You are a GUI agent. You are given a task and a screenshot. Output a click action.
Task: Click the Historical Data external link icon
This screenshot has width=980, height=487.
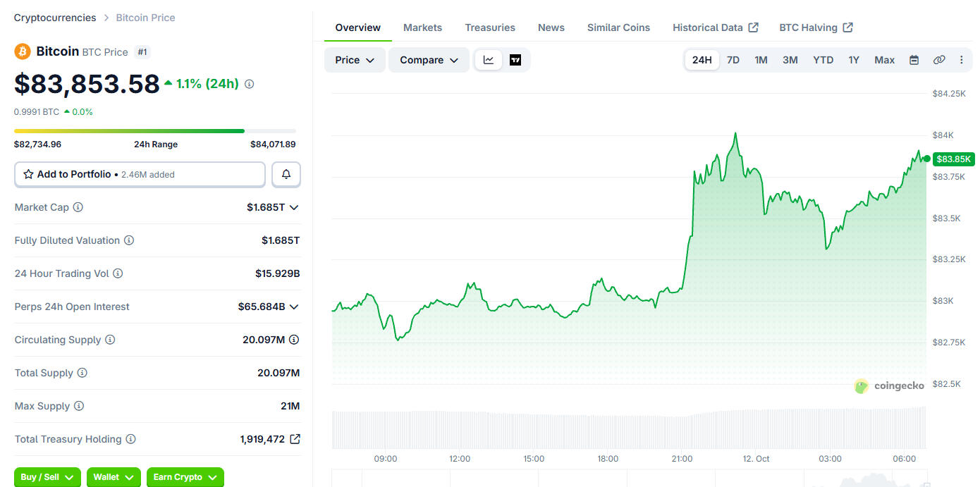click(x=754, y=27)
